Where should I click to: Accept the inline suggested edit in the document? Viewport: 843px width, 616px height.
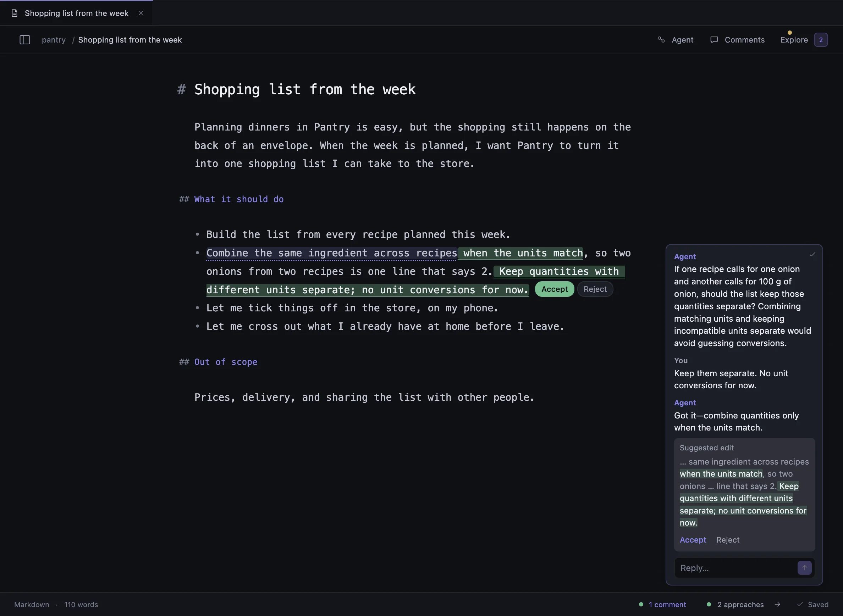tap(554, 289)
